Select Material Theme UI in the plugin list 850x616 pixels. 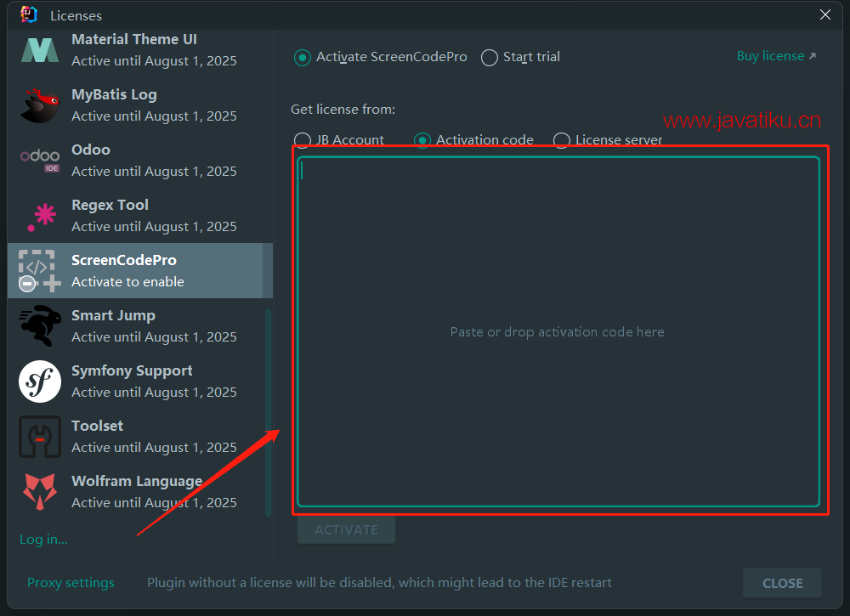(x=140, y=50)
